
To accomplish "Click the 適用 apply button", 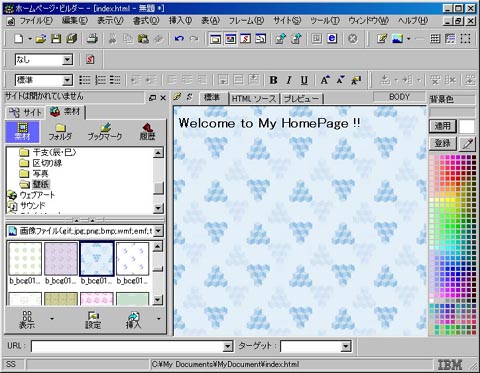I will click(442, 126).
